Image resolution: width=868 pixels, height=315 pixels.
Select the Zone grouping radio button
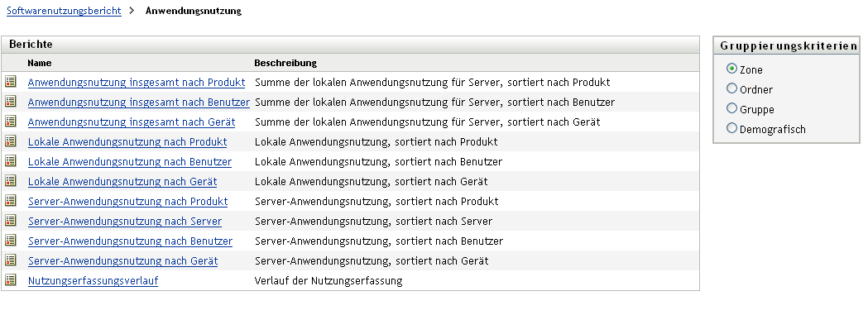click(731, 69)
